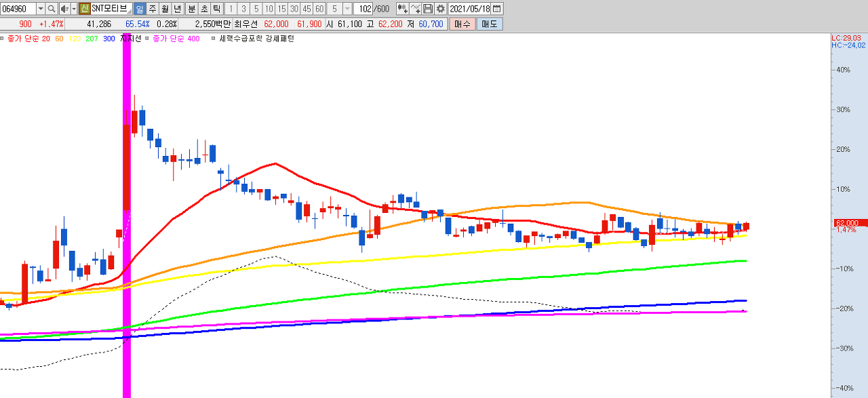The width and height of the screenshot is (868, 398).
Task: Choose the 30 interval button
Action: coord(294,9)
